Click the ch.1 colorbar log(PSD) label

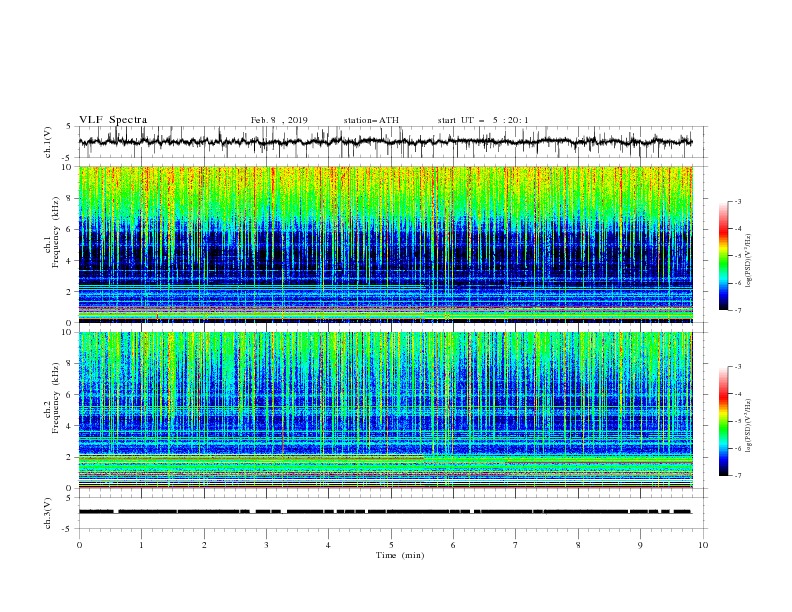[x=748, y=260]
